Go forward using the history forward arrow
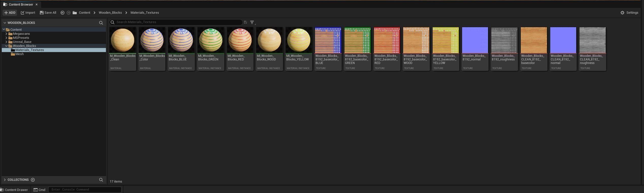Image resolution: width=644 pixels, height=193 pixels. point(69,13)
